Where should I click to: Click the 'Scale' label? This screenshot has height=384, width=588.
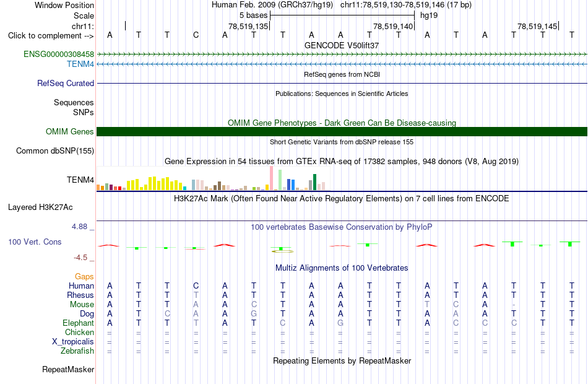84,15
